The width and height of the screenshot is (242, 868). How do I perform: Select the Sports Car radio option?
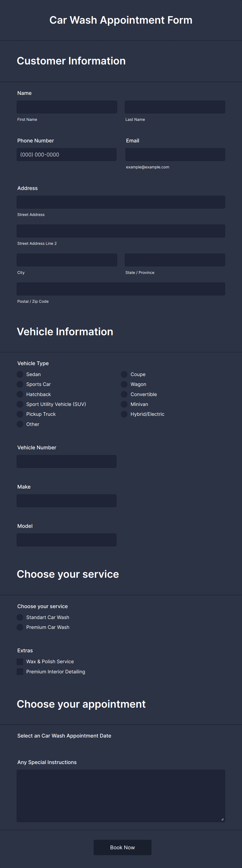pos(20,384)
